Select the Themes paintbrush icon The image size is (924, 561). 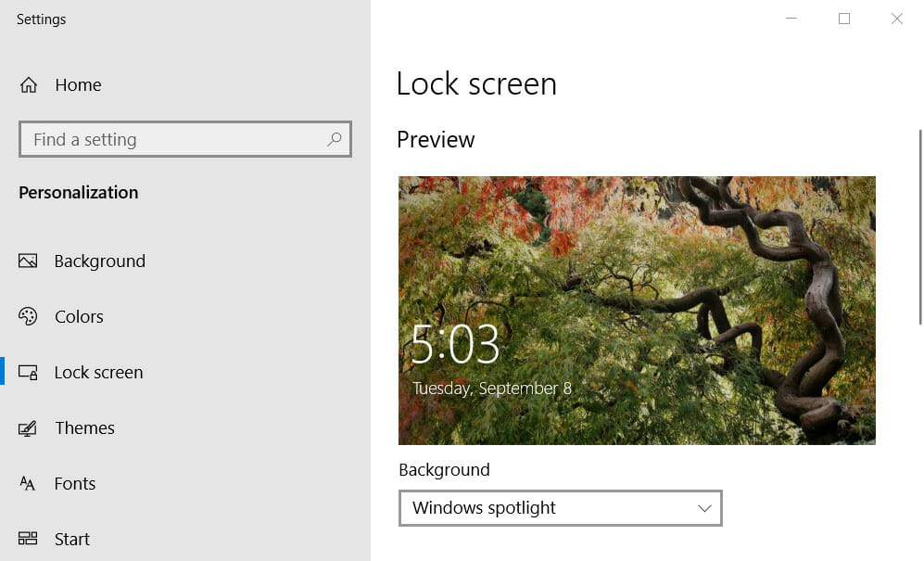pos(29,427)
